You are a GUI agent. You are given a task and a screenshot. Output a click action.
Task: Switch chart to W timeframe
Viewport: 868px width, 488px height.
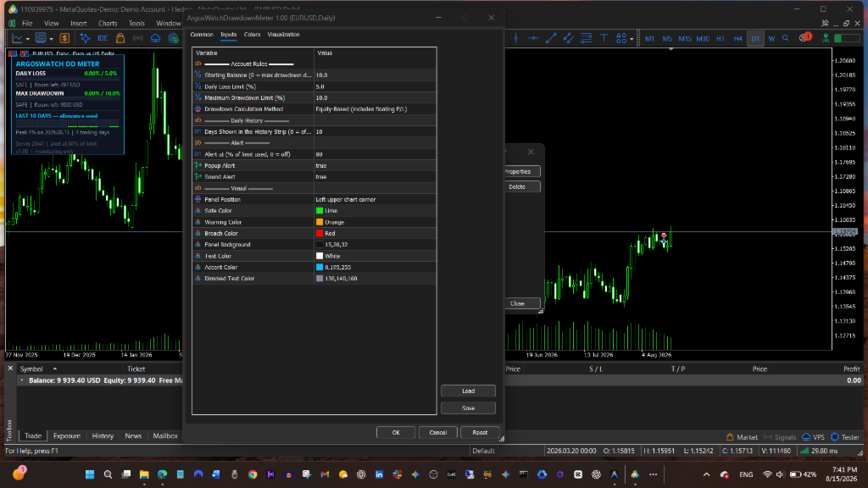coord(771,39)
